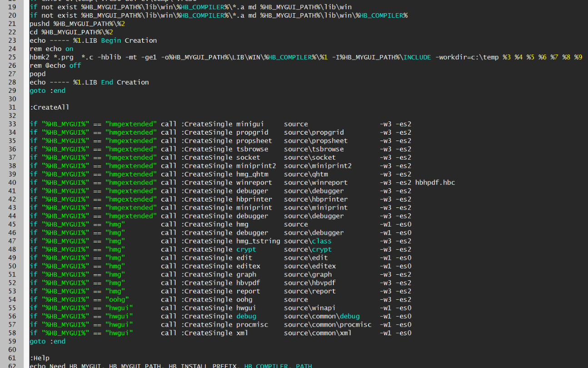This screenshot has width=588, height=368.
Task: Click the hmg_tstring library name
Action: 258,241
